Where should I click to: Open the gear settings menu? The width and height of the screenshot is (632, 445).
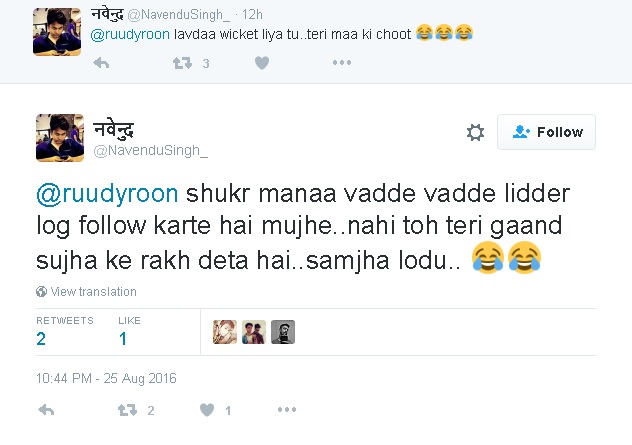coord(475,133)
